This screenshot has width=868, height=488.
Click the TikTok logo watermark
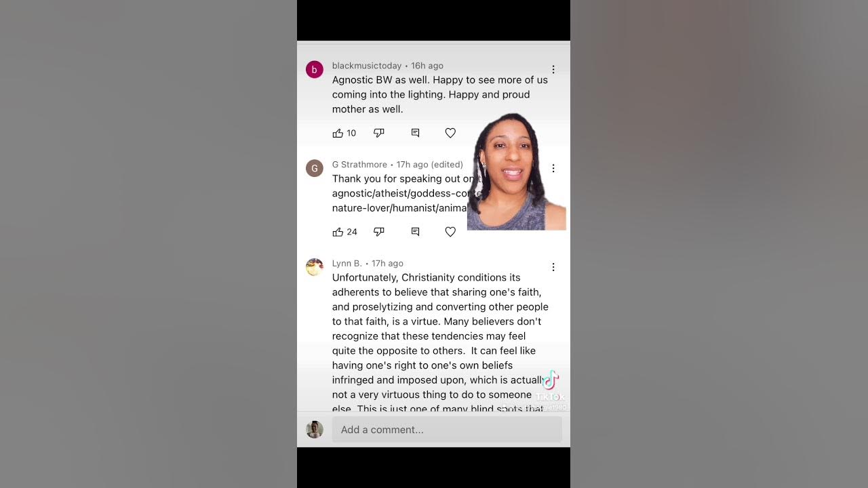pos(550,386)
